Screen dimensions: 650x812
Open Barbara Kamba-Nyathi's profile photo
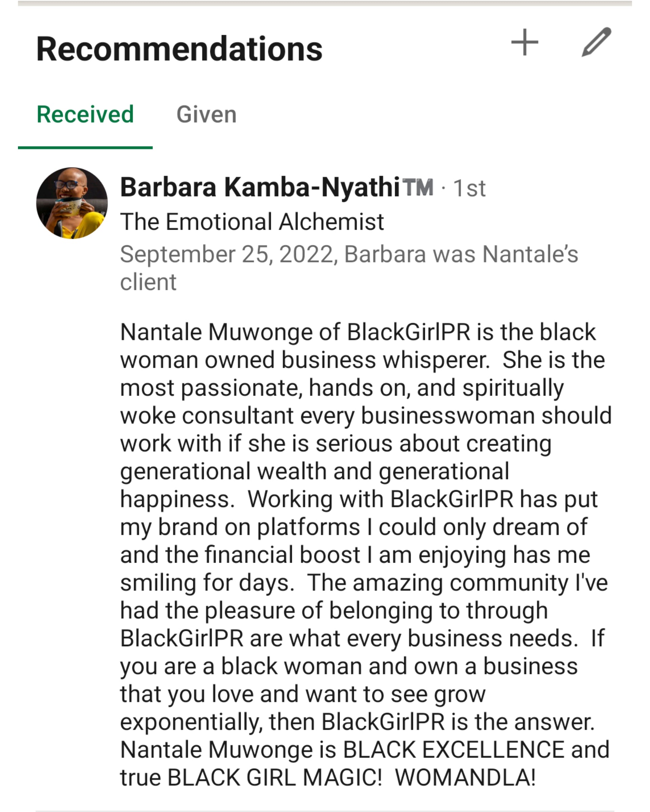(72, 203)
